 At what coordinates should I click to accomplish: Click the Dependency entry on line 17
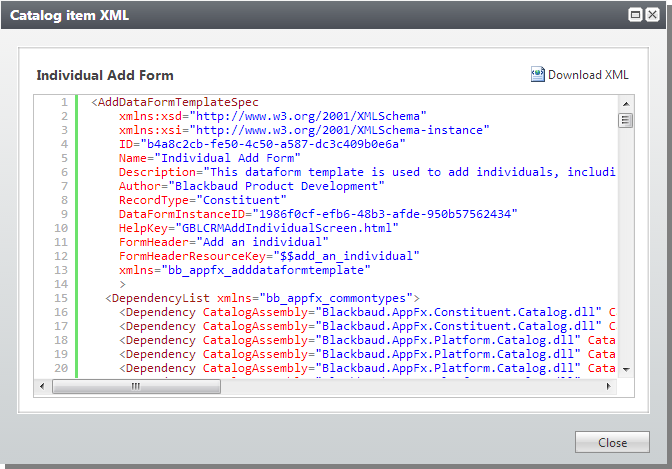367,326
